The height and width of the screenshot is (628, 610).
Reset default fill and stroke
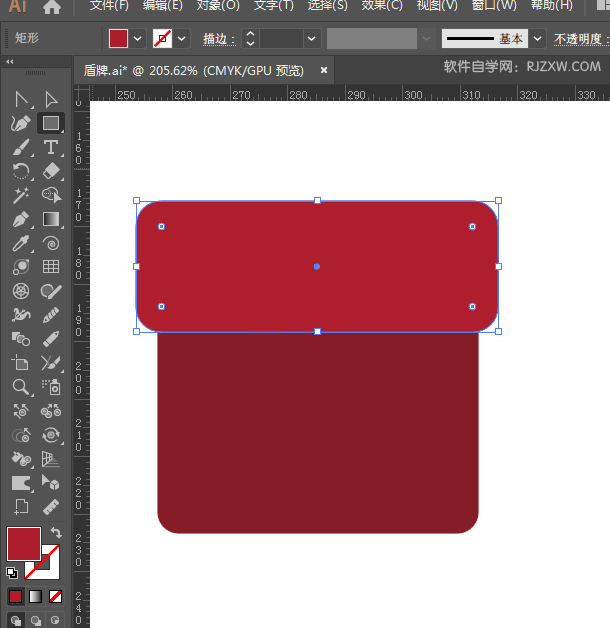click(x=12, y=573)
